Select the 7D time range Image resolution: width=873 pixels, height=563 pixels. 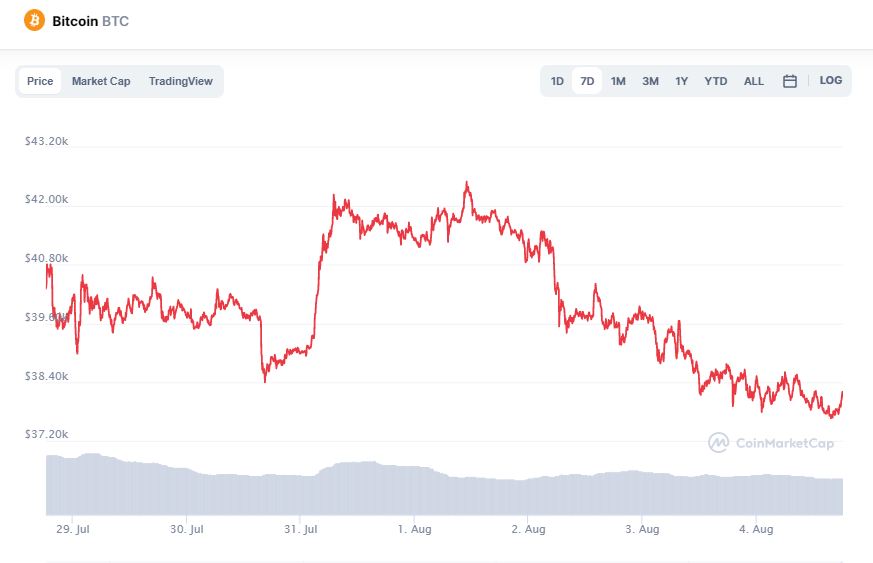pyautogui.click(x=587, y=81)
